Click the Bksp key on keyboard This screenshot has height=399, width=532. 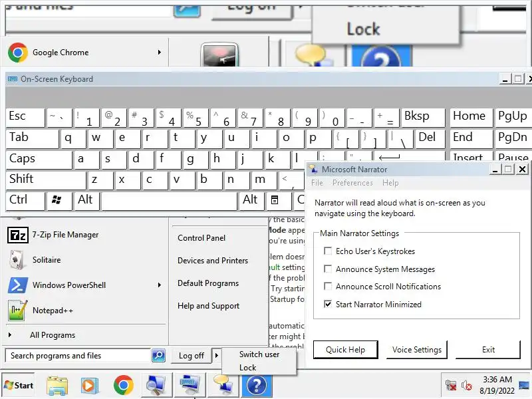[x=423, y=117]
